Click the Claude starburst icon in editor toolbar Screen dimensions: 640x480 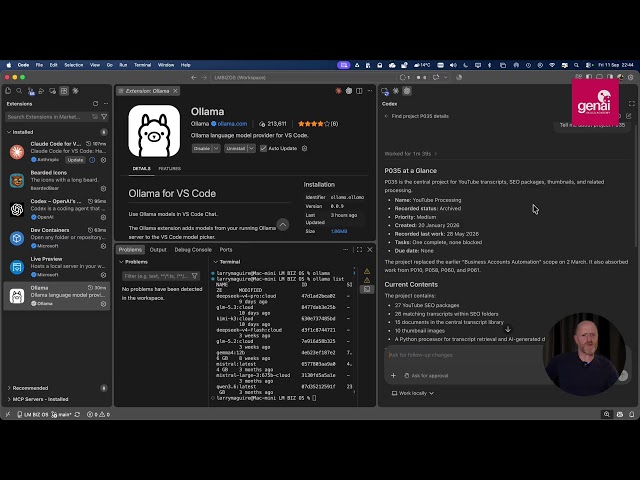(338, 91)
